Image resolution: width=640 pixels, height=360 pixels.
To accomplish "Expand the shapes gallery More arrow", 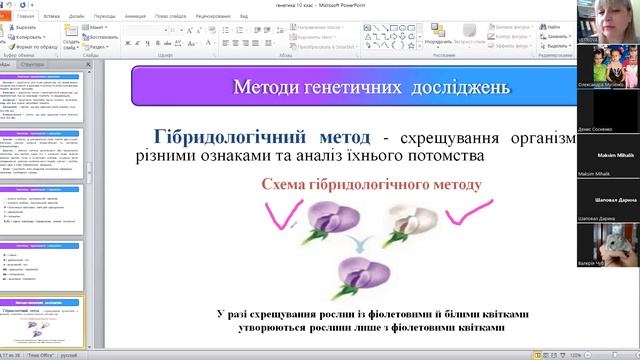I will coord(420,46).
